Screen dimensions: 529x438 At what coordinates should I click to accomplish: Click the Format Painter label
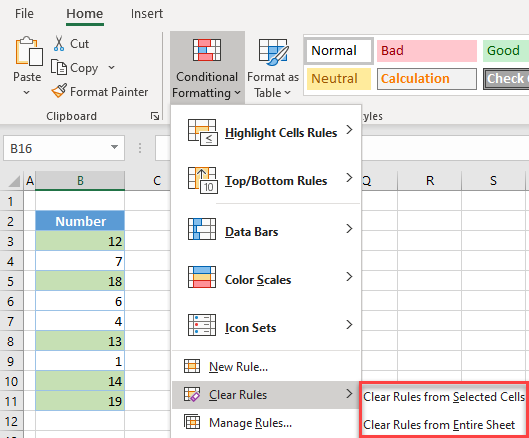pos(109,92)
